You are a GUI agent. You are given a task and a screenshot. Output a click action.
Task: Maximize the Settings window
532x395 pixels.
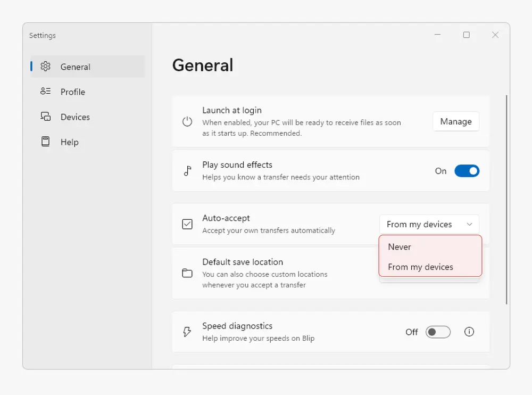pos(466,35)
